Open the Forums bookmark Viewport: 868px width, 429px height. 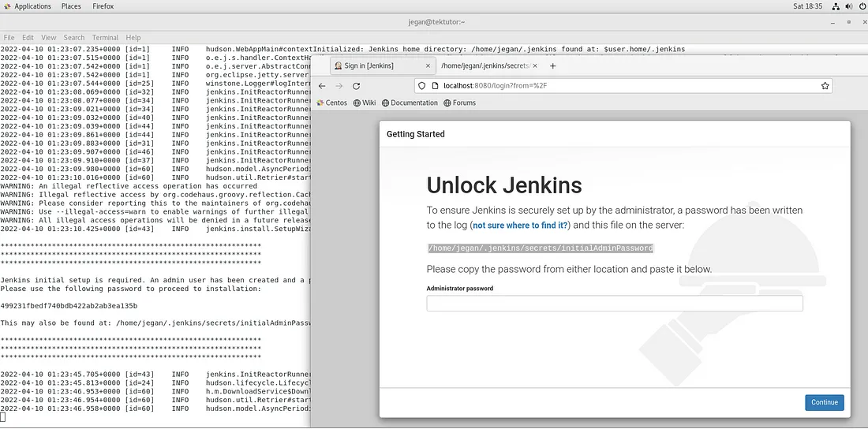coord(459,103)
